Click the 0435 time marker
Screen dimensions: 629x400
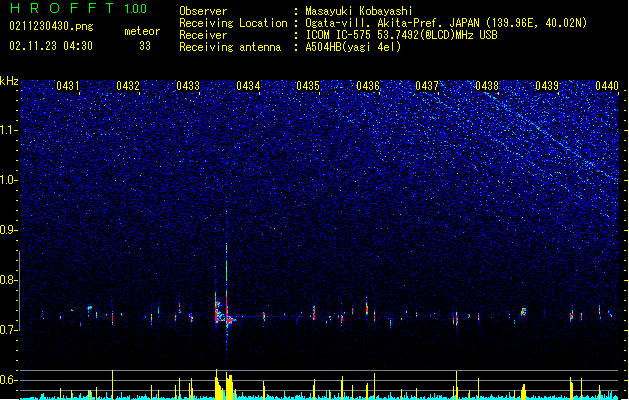pyautogui.click(x=308, y=86)
